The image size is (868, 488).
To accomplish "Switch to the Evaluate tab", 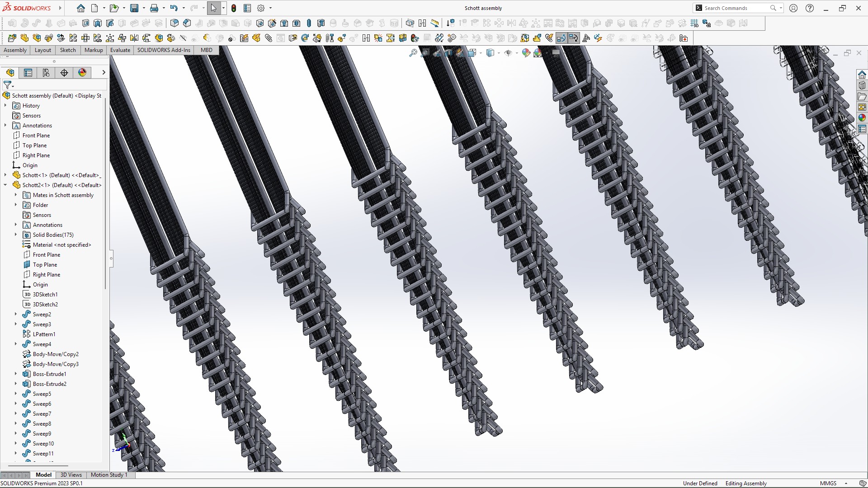I will 120,50.
